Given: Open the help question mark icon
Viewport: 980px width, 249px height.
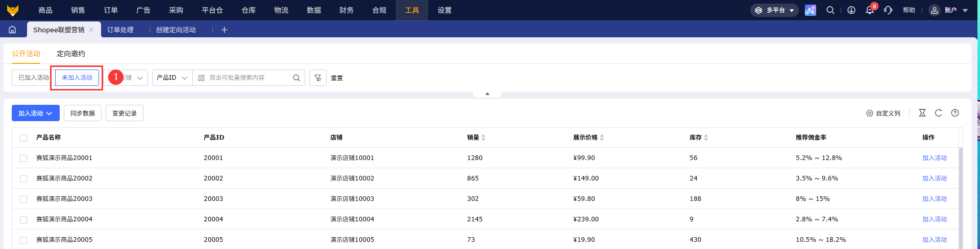Looking at the screenshot, I should click(955, 113).
